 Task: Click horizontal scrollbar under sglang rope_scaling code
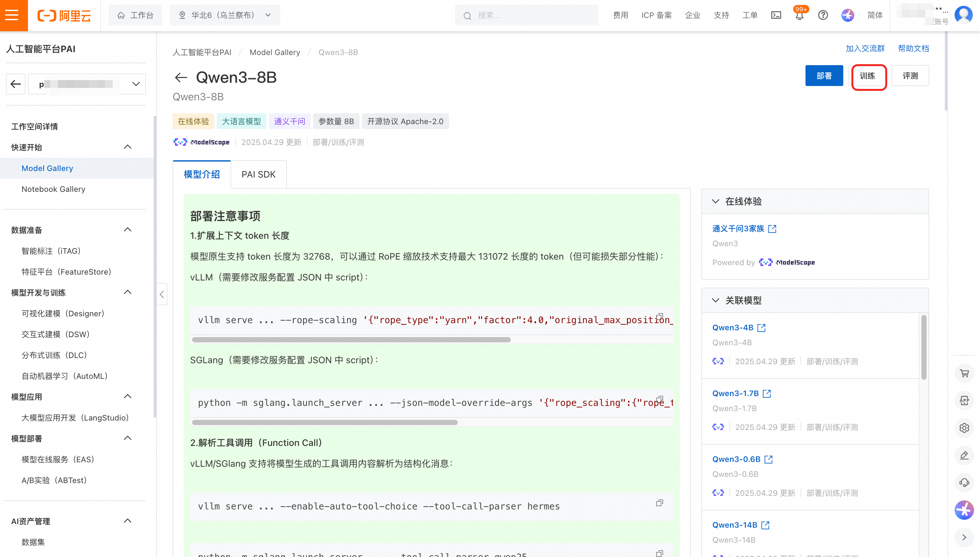(325, 423)
